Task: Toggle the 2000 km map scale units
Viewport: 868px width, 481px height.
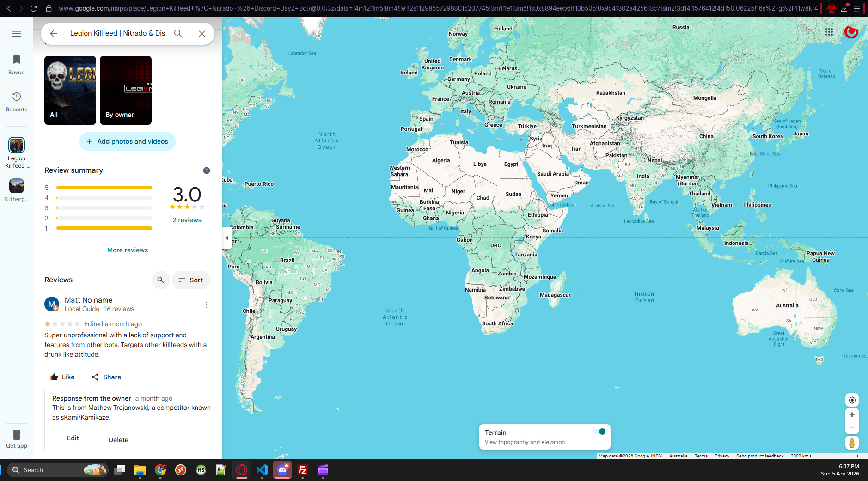Action: [824, 456]
